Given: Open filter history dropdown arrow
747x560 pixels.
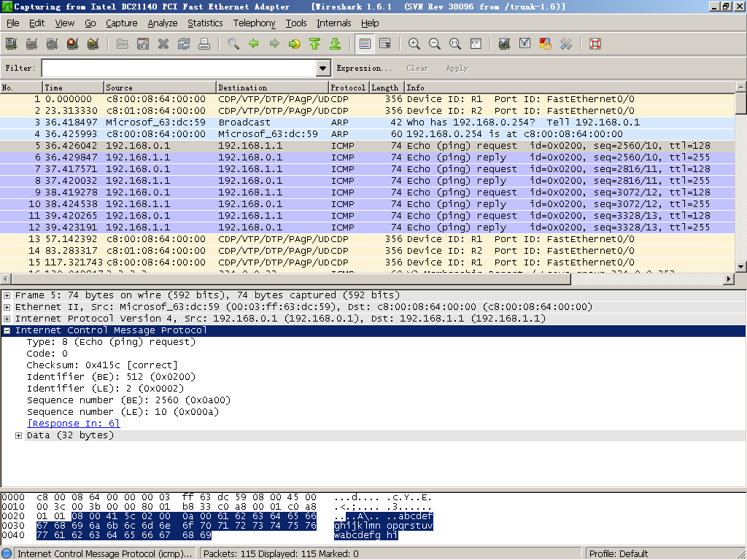Looking at the screenshot, I should (323, 68).
